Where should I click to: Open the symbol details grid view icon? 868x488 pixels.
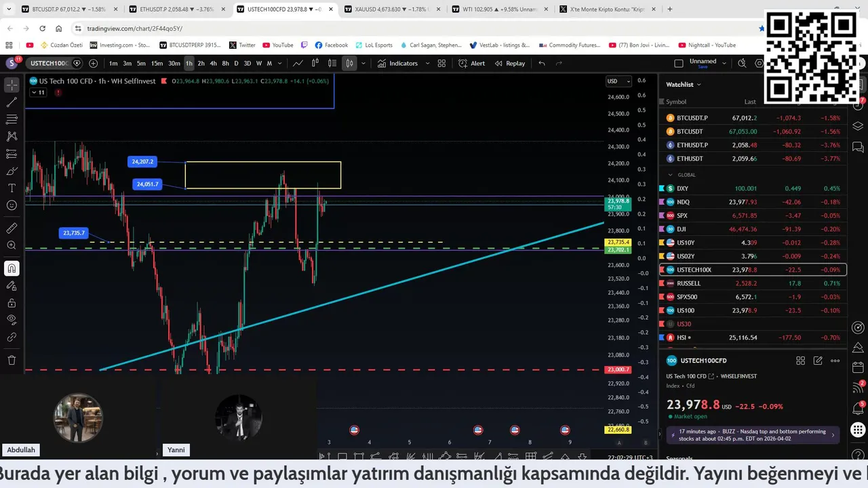[800, 361]
